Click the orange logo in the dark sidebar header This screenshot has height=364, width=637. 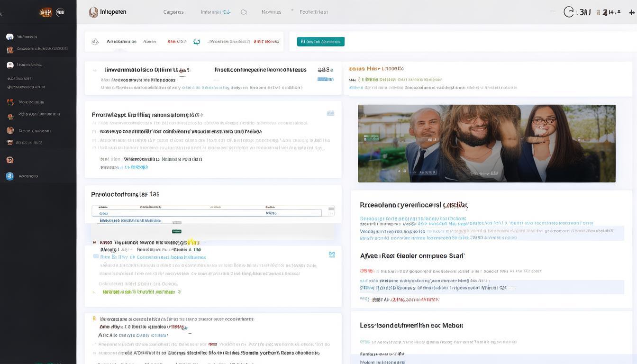point(45,13)
